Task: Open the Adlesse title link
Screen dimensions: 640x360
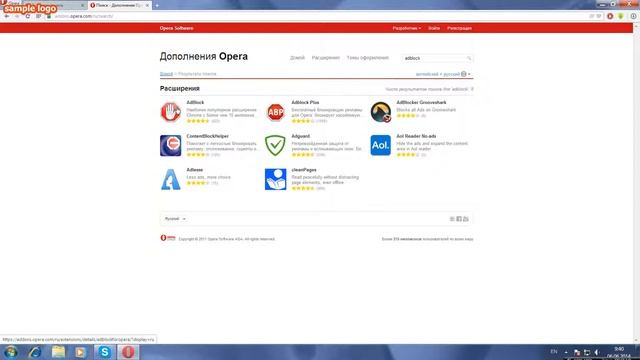Action: click(x=195, y=170)
